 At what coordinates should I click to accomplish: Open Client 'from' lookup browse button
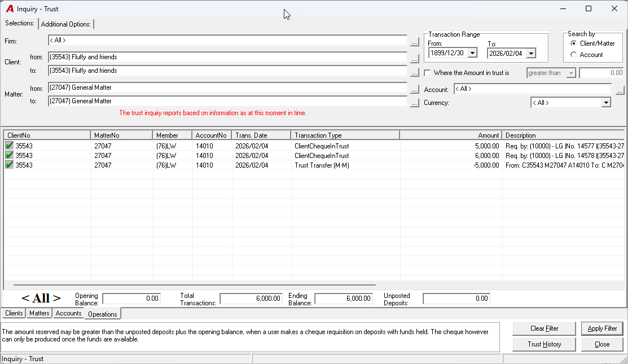[415, 59]
